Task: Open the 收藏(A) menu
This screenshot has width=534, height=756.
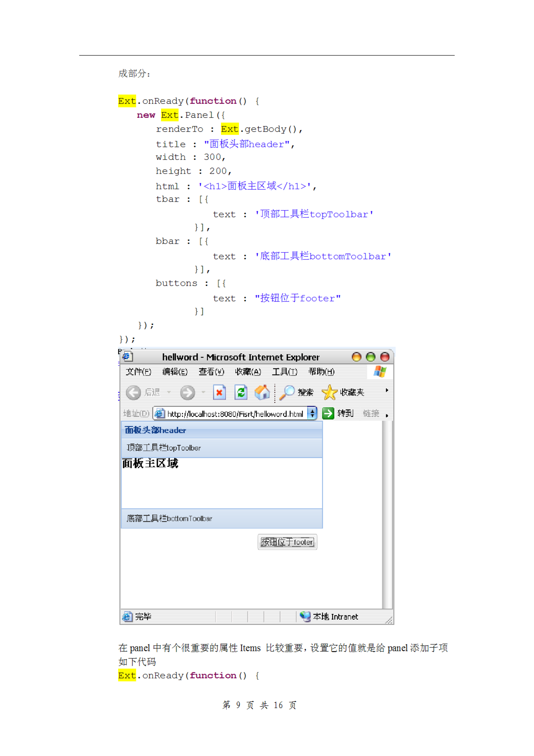Action: click(248, 372)
